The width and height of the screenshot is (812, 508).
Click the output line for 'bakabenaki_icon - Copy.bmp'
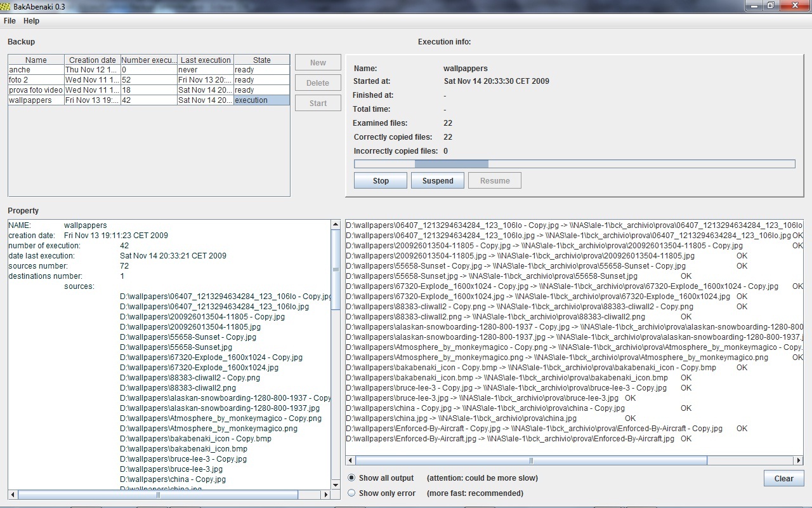(x=546, y=368)
